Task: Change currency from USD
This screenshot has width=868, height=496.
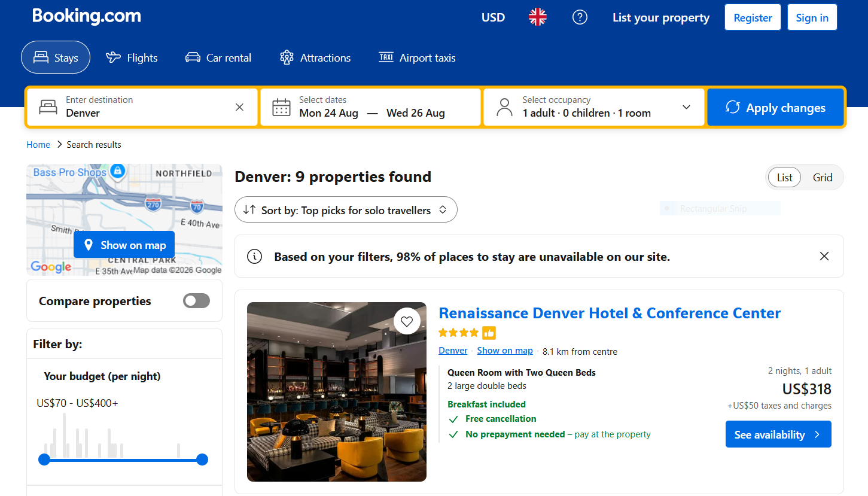Action: tap(494, 17)
